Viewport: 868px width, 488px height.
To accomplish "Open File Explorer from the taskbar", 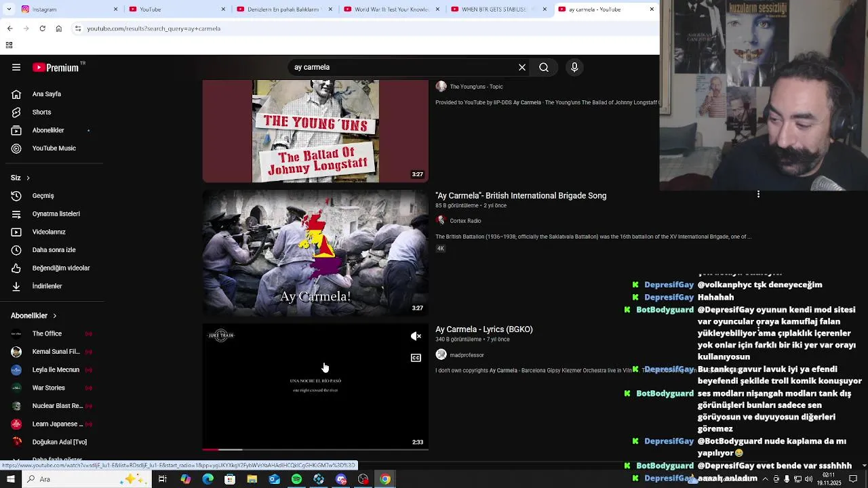I will (x=252, y=479).
